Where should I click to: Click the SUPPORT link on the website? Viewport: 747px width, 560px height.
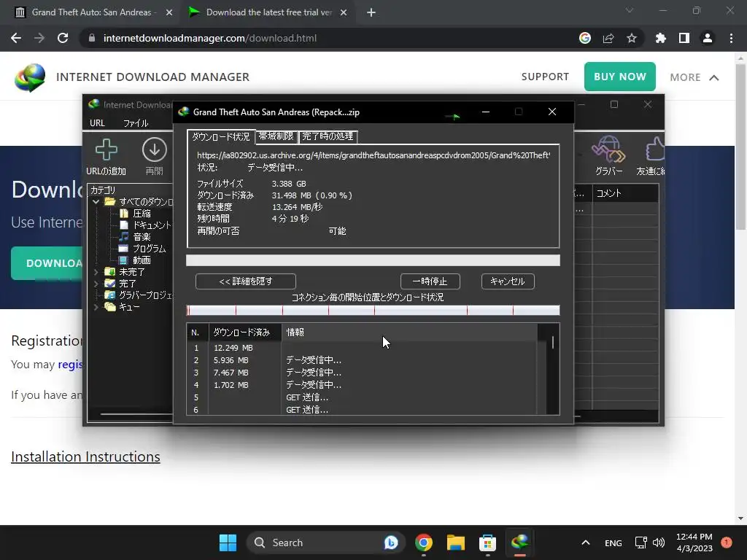tap(545, 77)
